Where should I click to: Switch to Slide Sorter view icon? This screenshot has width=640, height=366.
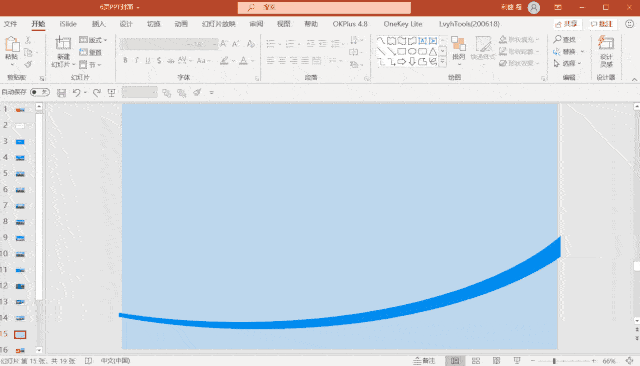point(476,361)
